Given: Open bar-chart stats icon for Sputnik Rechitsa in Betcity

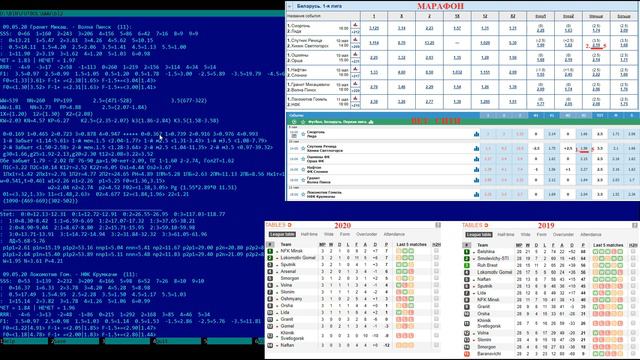Looking at the screenshot, I should [476, 149].
